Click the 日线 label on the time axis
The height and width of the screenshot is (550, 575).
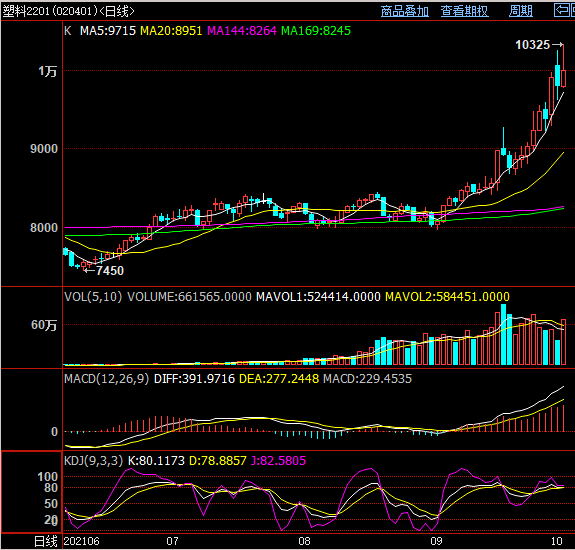[45, 541]
